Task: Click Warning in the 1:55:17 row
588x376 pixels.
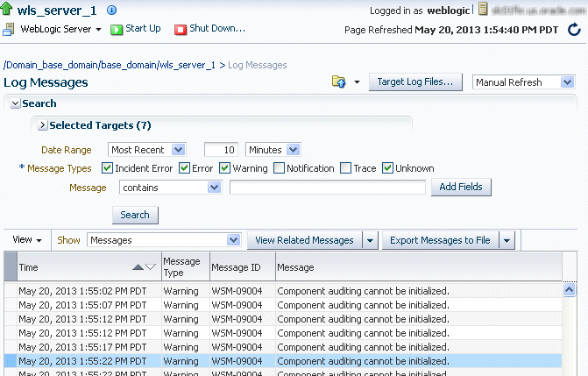Action: [181, 347]
